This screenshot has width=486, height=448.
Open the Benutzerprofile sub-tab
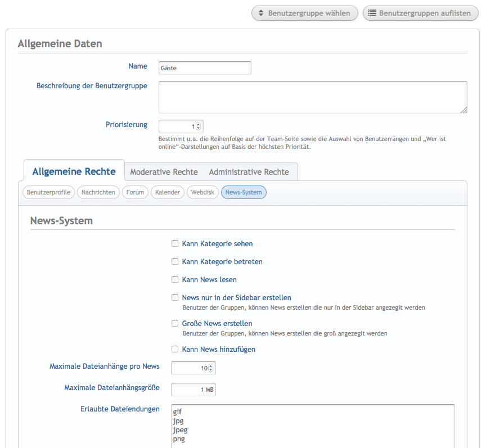pos(48,192)
